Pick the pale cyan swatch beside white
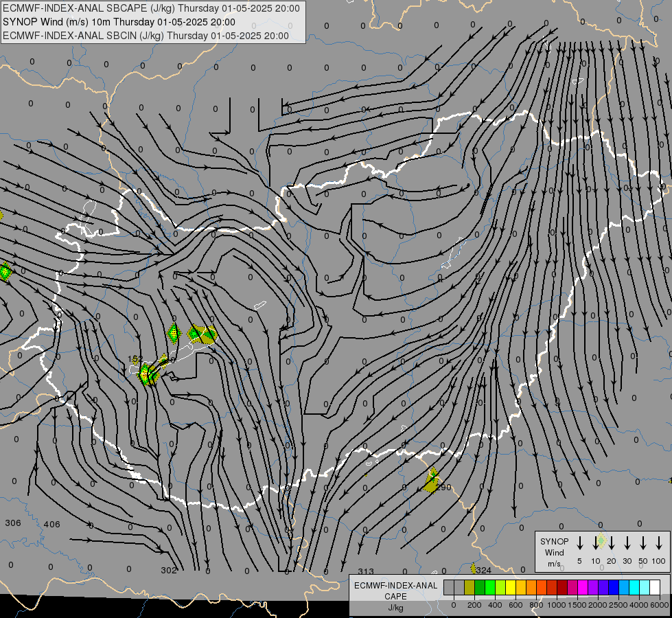This screenshot has width=672, height=618. pyautogui.click(x=645, y=588)
